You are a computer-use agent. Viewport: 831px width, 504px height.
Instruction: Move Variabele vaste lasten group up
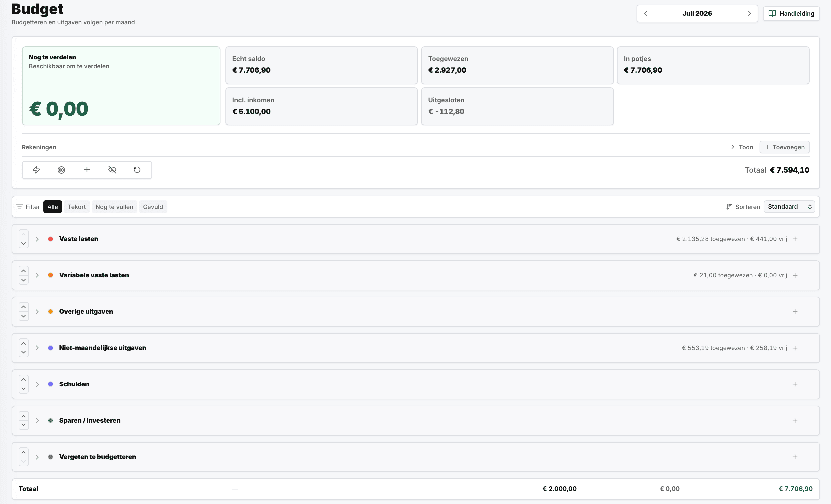24,271
